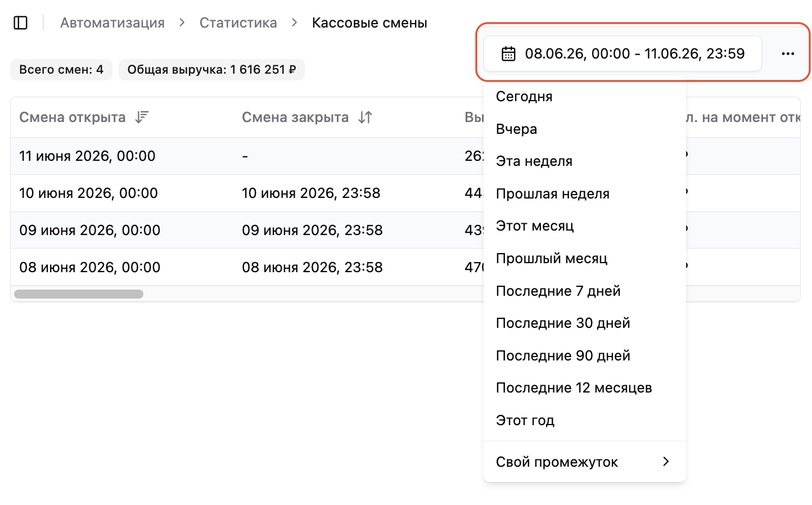This screenshot has height=505, width=812.
Task: Sort by 'Смена закрыта' column icon
Action: click(366, 117)
